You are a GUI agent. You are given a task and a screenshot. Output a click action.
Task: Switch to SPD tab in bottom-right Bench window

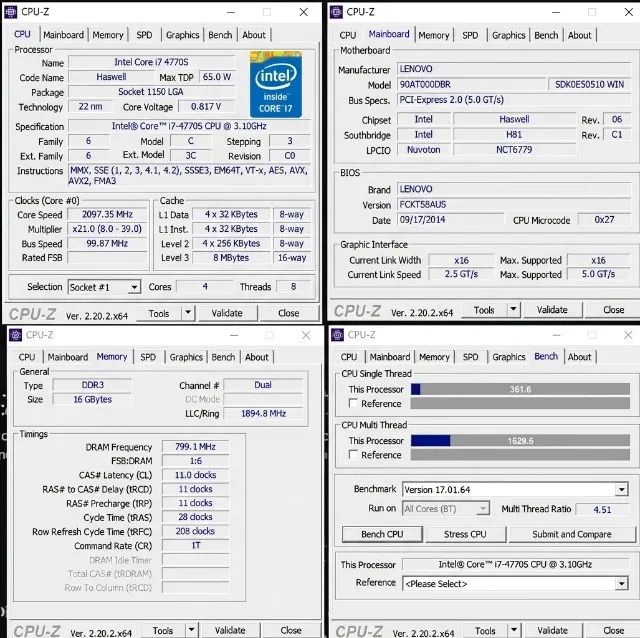pos(470,357)
